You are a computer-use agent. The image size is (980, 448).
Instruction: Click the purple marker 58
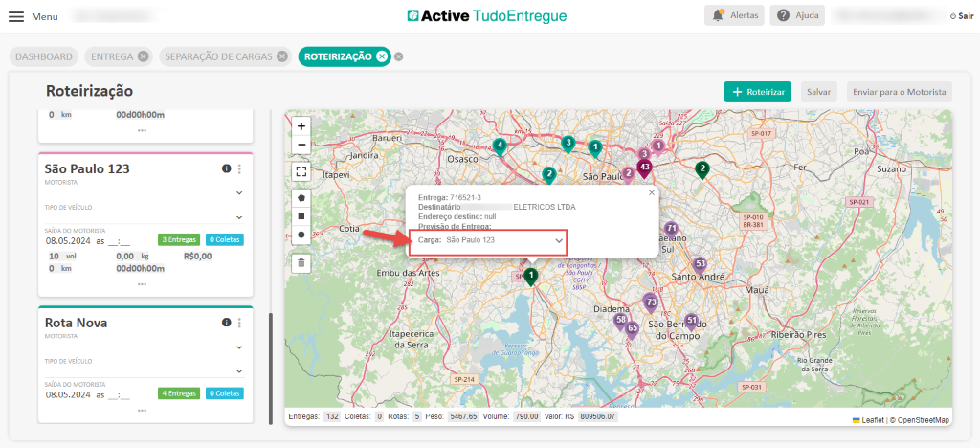click(620, 321)
